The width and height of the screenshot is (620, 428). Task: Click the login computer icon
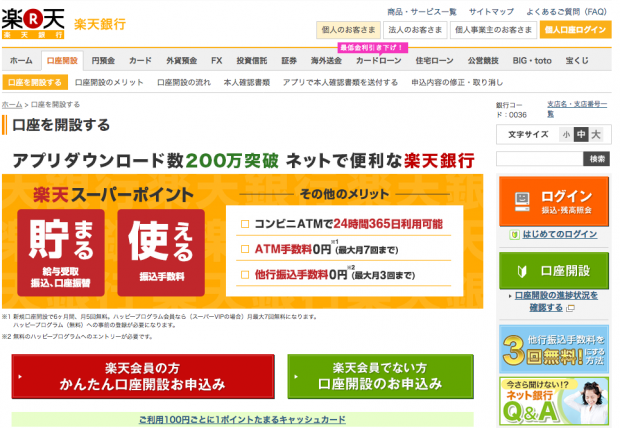[x=522, y=202]
